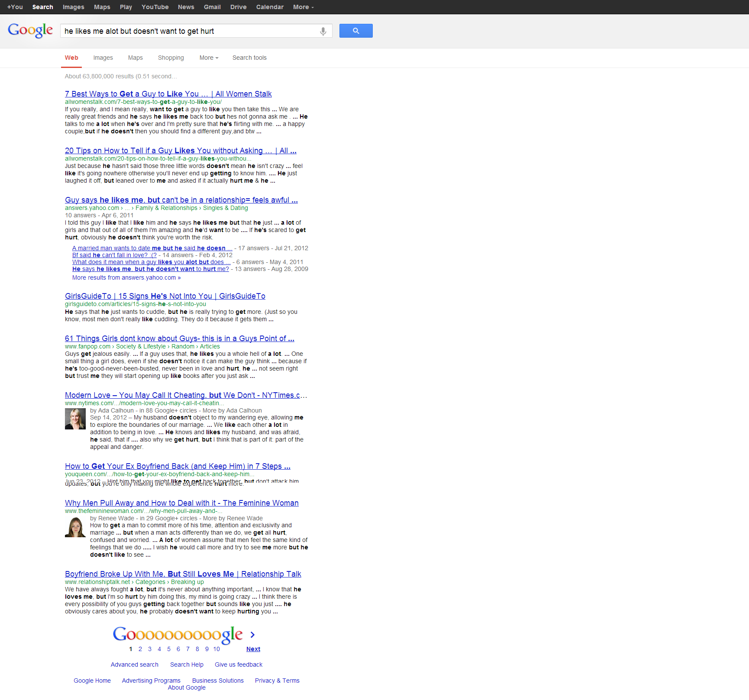Open Calendar in top bar
Viewport: 749px width, 700px height.
point(270,7)
